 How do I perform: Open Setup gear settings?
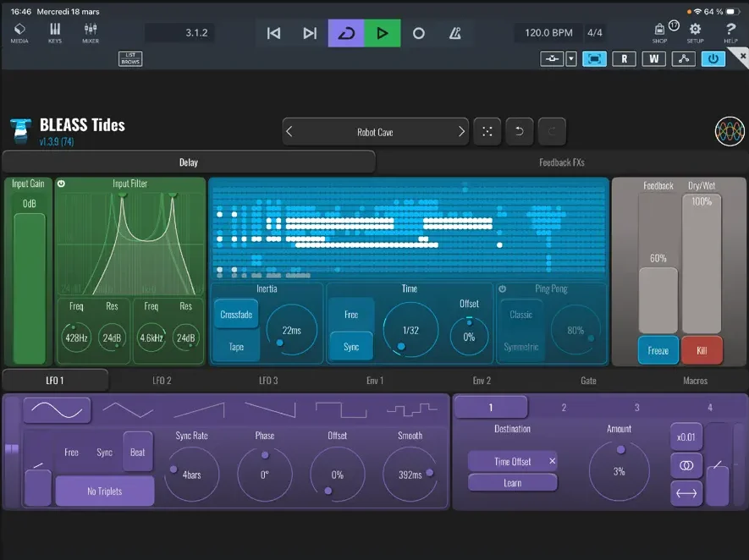click(x=695, y=33)
